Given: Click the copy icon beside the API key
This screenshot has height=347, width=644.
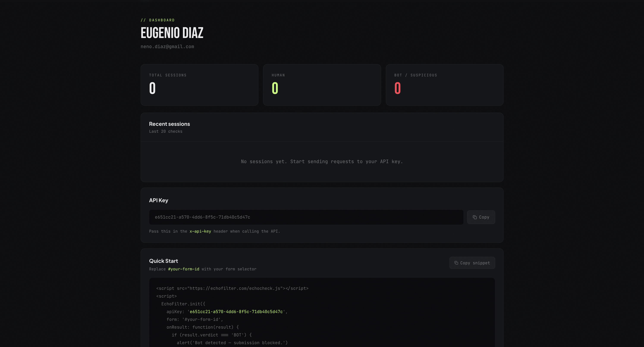Looking at the screenshot, I should tap(474, 217).
